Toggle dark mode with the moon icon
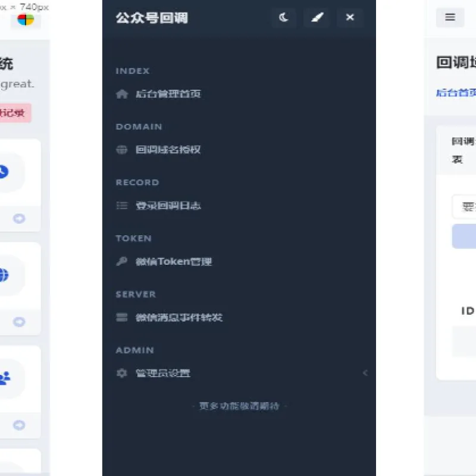This screenshot has height=476, width=476. (284, 18)
